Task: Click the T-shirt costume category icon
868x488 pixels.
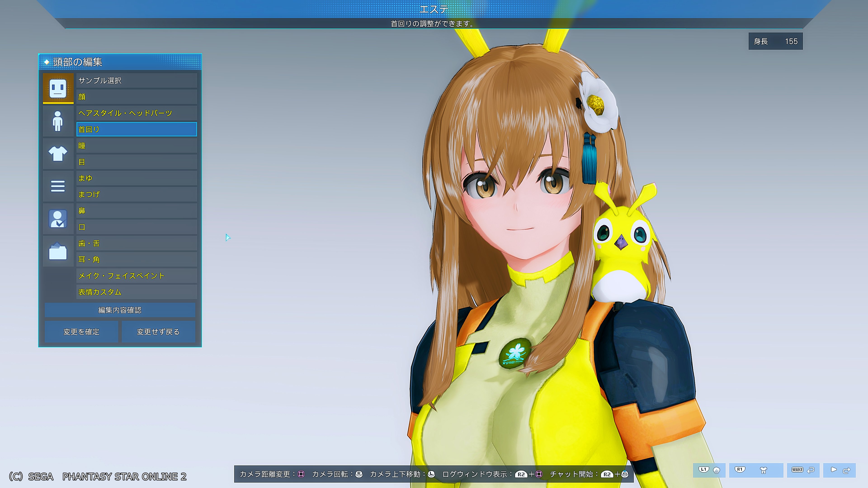Action: [x=58, y=154]
